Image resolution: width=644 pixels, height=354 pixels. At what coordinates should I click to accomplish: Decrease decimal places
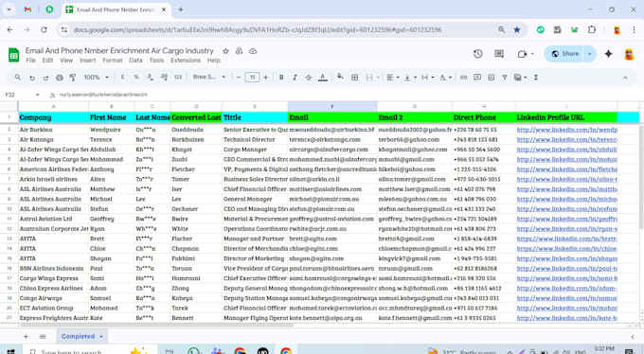(x=150, y=78)
